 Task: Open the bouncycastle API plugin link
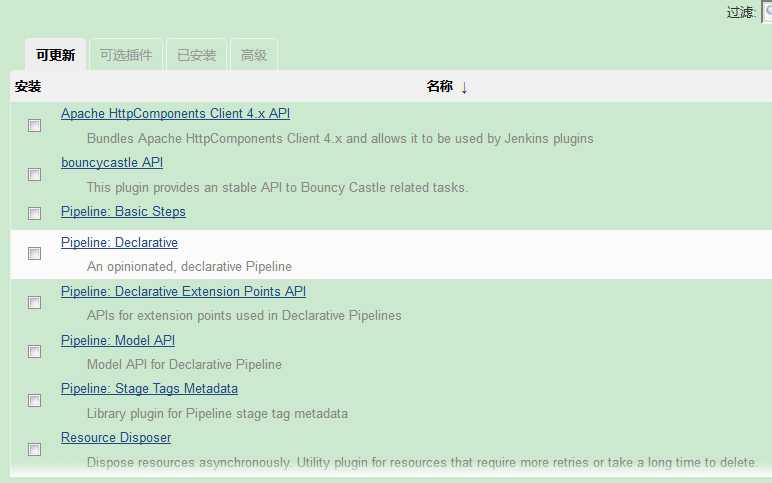pos(112,162)
